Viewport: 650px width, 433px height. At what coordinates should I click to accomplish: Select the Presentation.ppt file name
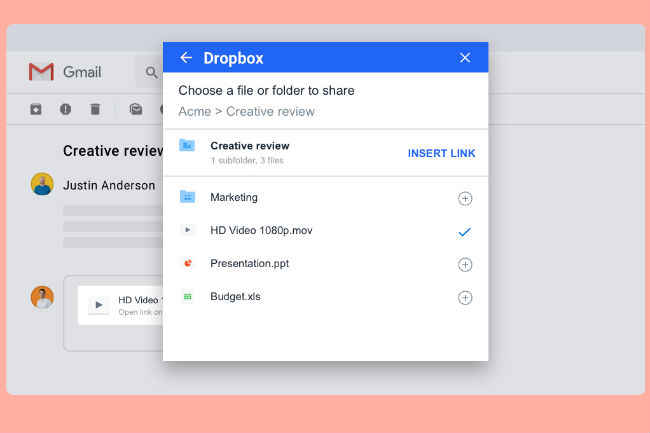250,264
